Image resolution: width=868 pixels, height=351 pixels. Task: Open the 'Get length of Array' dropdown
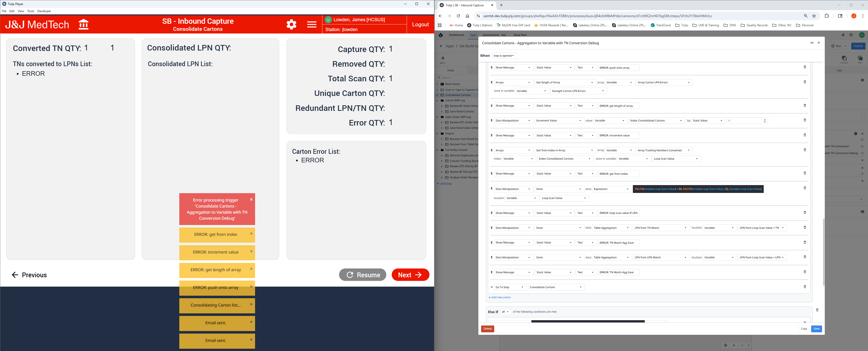pos(564,83)
